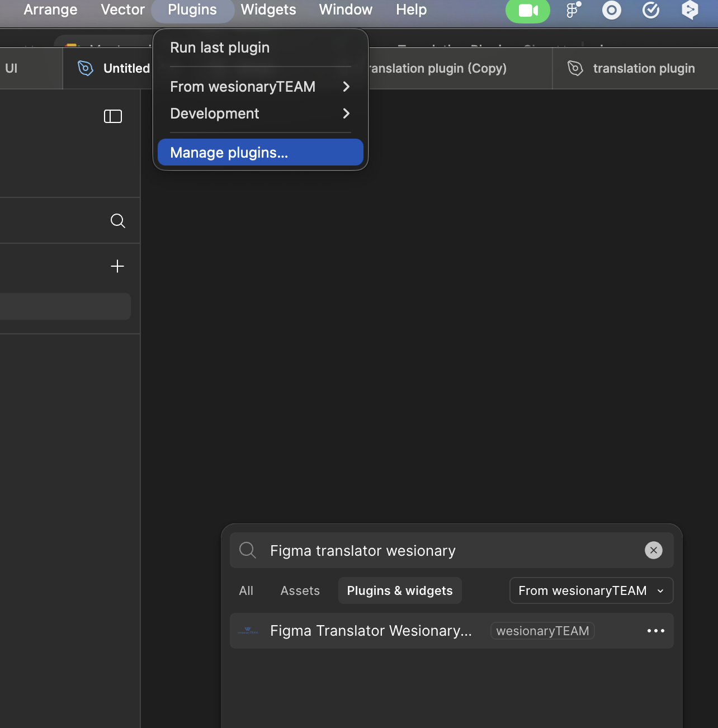Switch to translation plugin (Copy) tab
718x728 pixels.
tap(461, 68)
